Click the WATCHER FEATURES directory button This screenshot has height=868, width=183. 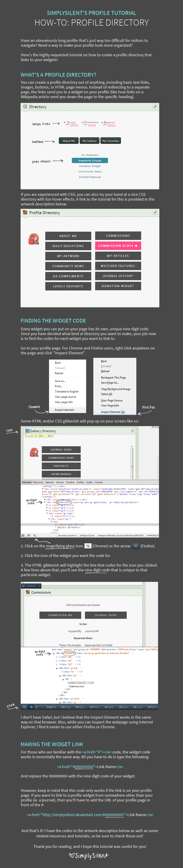pyautogui.click(x=118, y=266)
